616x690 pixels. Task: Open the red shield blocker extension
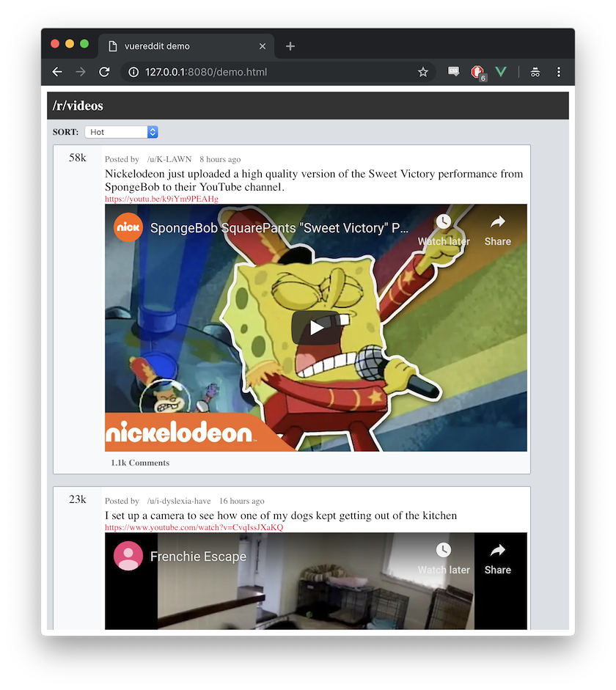[477, 72]
